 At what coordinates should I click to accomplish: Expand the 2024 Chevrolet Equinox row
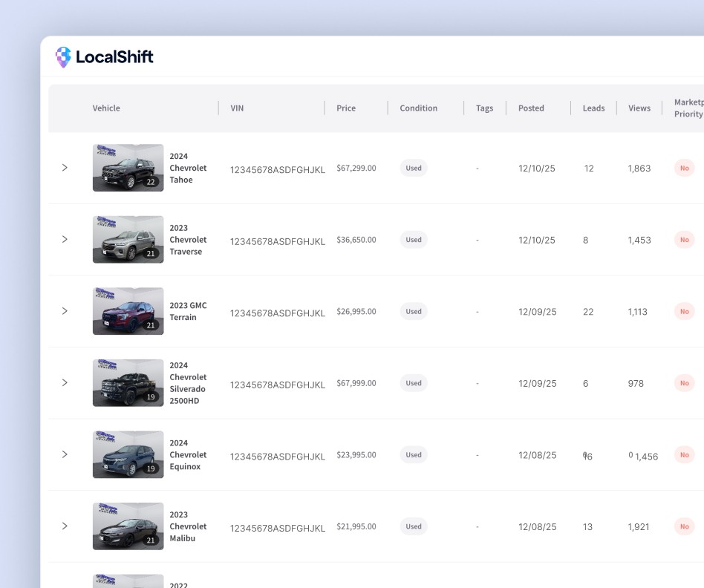65,454
